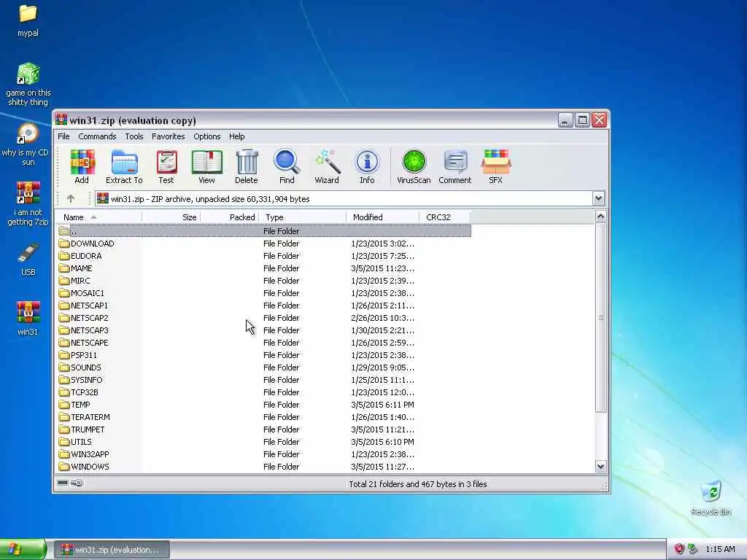Click the Start button
This screenshot has height=560, width=747.
(23, 549)
